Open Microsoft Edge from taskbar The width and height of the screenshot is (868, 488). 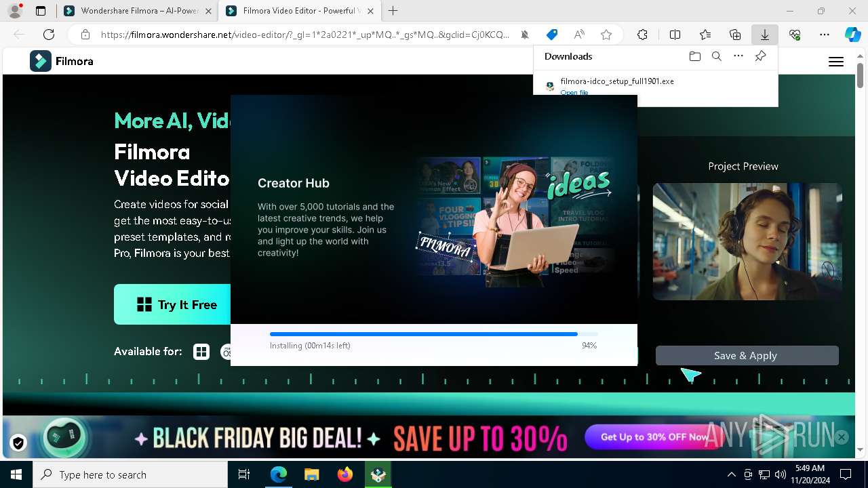coord(279,474)
